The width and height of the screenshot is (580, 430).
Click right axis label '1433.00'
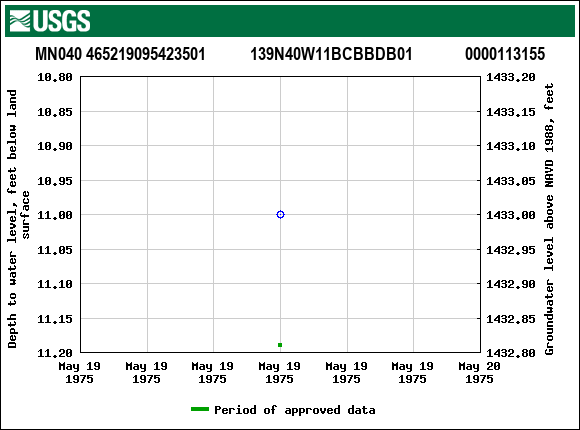click(511, 215)
